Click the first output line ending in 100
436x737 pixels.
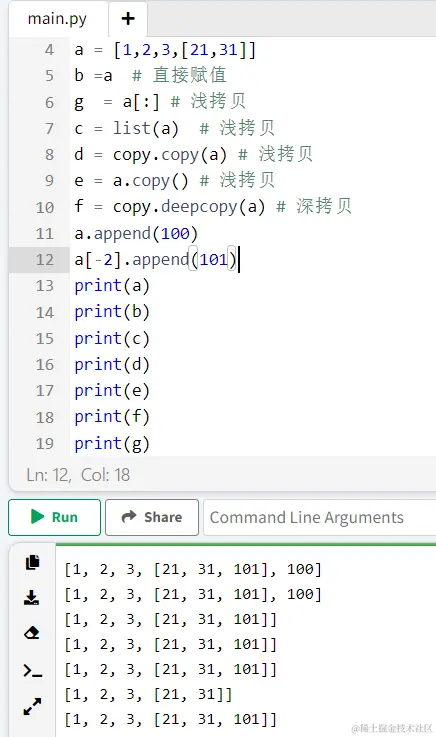click(x=193, y=569)
